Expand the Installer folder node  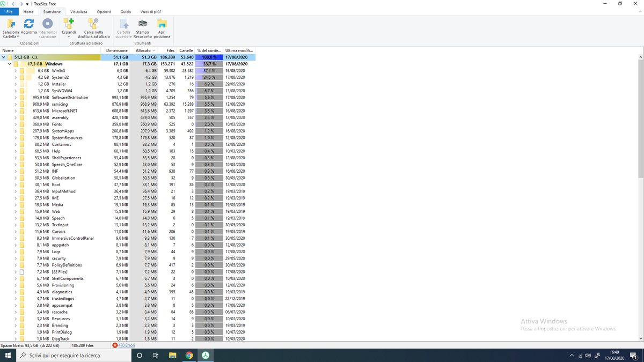point(16,84)
